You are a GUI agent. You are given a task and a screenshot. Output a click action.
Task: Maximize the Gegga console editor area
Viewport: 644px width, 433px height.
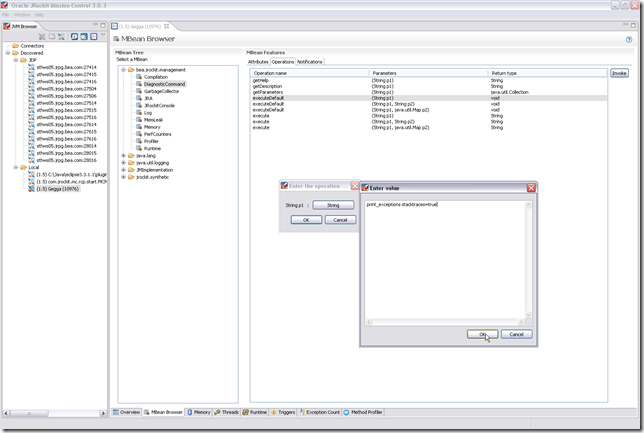[x=633, y=25]
